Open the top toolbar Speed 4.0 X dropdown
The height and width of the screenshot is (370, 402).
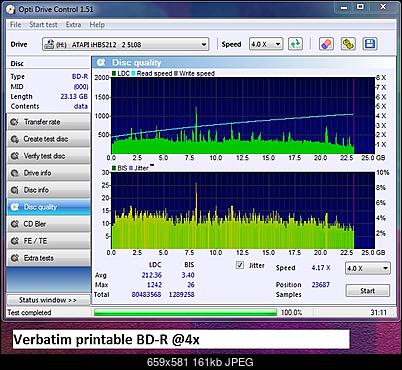point(266,44)
